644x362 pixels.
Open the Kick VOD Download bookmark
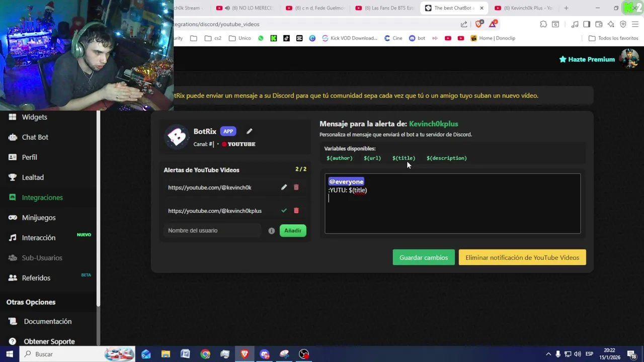point(350,38)
